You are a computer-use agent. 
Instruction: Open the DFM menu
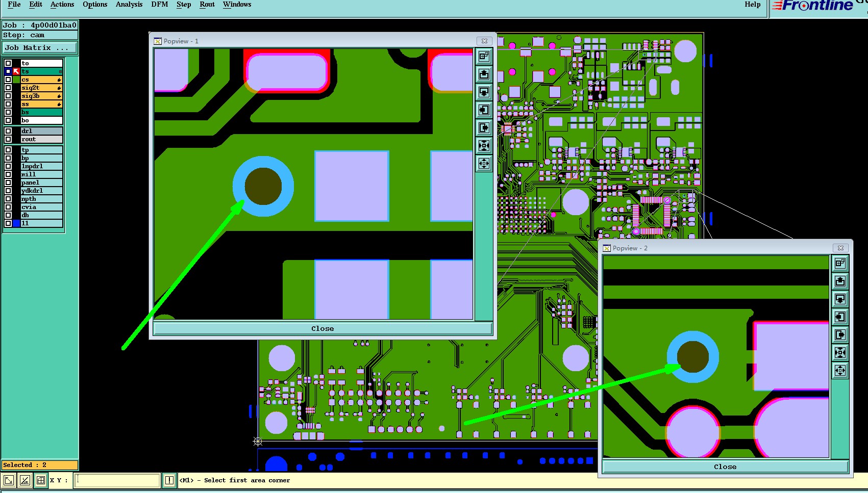160,5
